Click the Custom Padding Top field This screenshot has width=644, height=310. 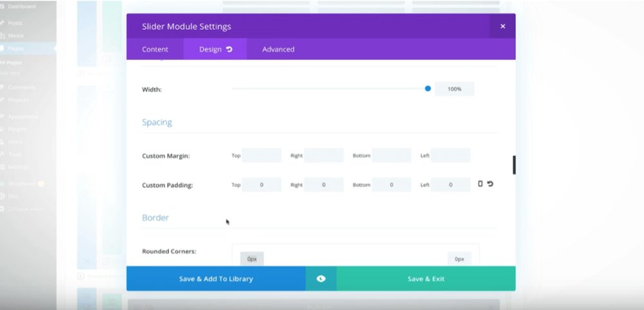coord(261,184)
